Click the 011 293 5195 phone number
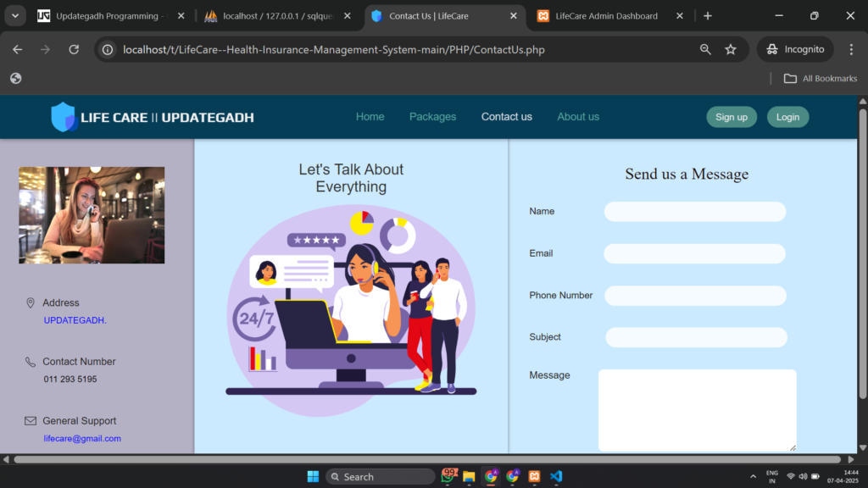868x488 pixels. point(70,379)
